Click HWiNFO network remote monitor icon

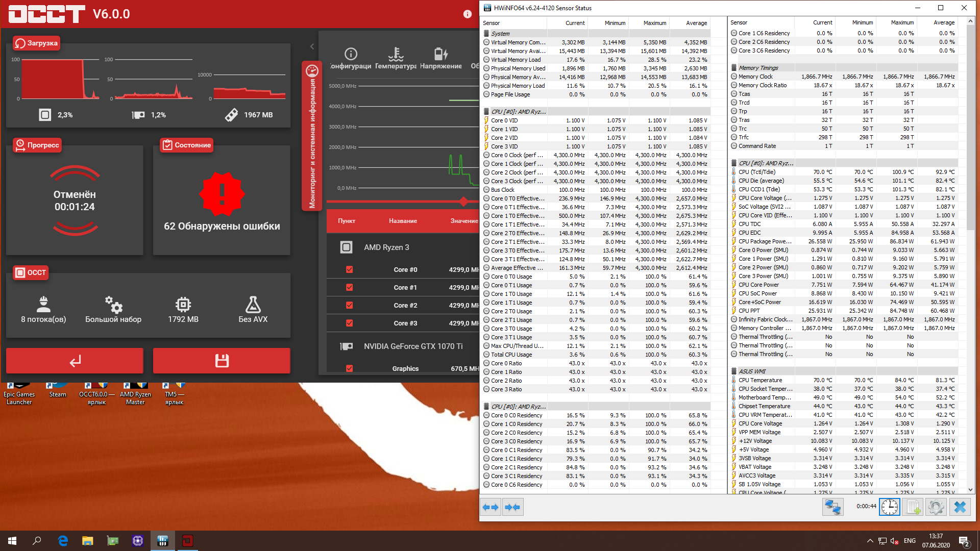tap(832, 507)
